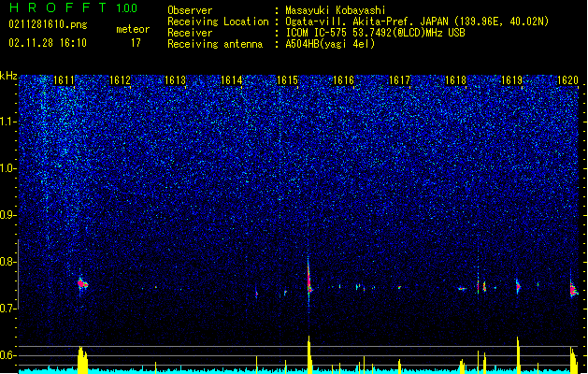Click the 1611 time marker

coord(64,80)
